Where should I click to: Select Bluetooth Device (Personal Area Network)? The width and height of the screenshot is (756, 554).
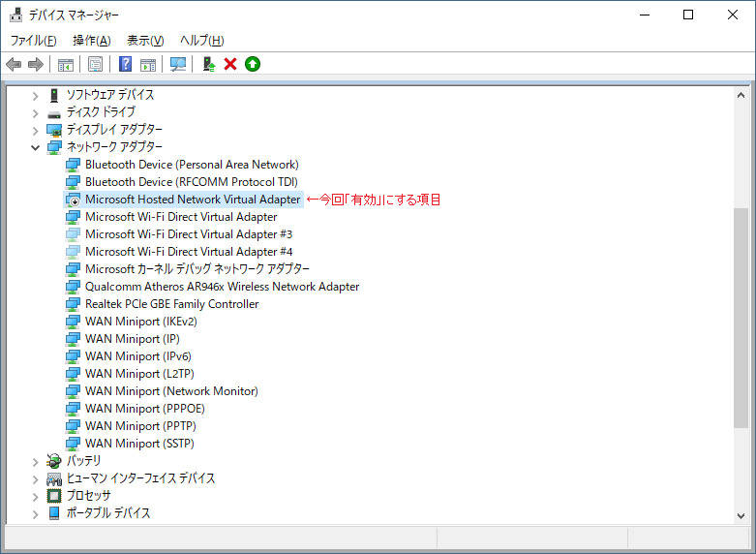click(x=192, y=165)
